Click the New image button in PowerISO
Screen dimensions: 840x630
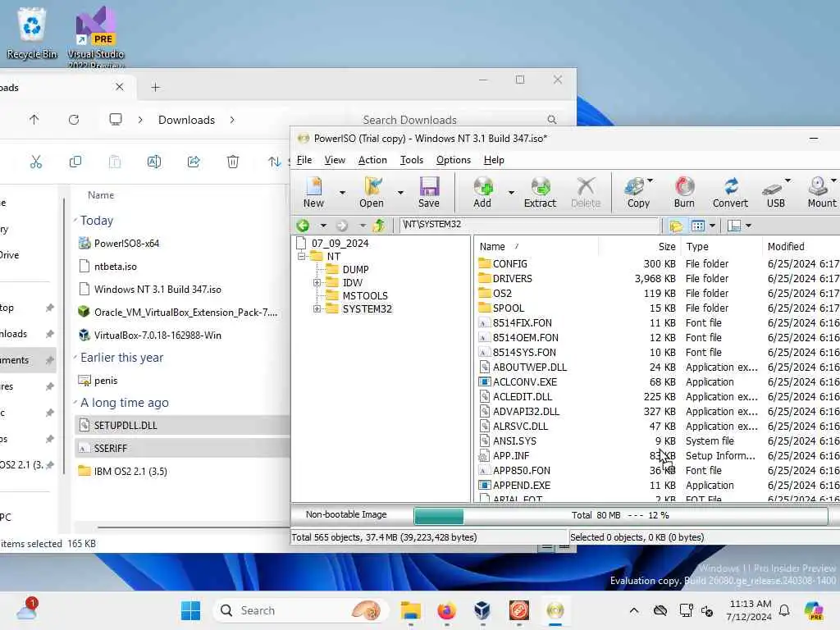tap(313, 192)
